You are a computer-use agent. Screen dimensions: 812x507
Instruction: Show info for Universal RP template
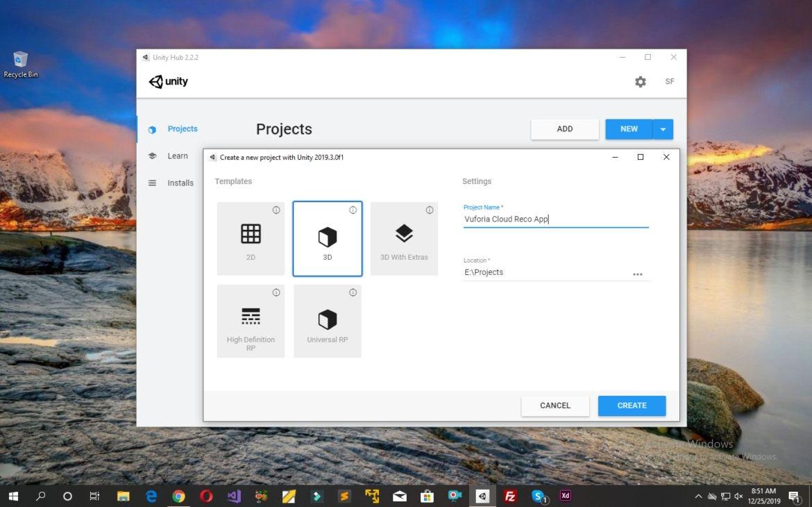click(353, 292)
